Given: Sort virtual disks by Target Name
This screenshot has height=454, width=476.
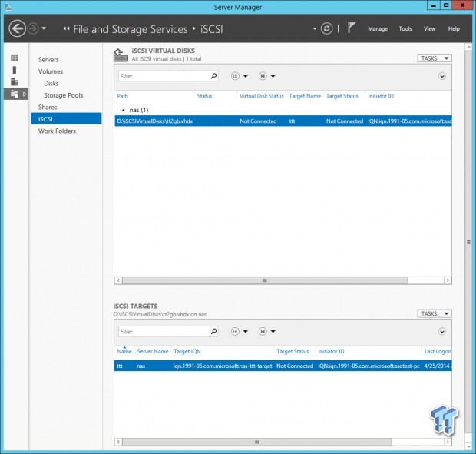Looking at the screenshot, I should (x=305, y=96).
